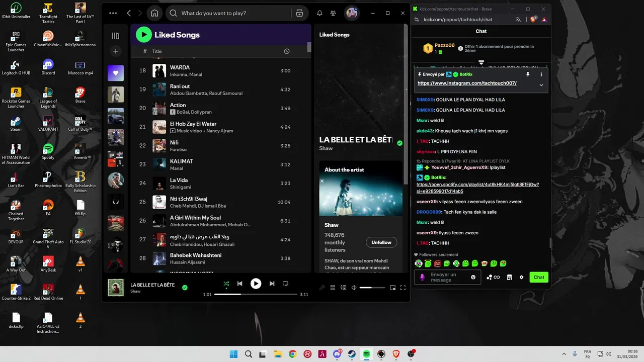Click the Instagram tachtouch007 link in chat
The width and height of the screenshot is (644, 362).
pos(467,83)
